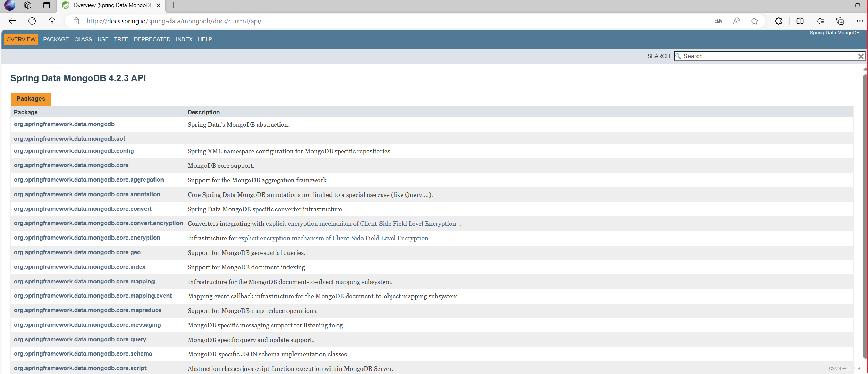Viewport: 868px width, 374px height.
Task: Open the core.mapreduce package link
Action: 87,310
